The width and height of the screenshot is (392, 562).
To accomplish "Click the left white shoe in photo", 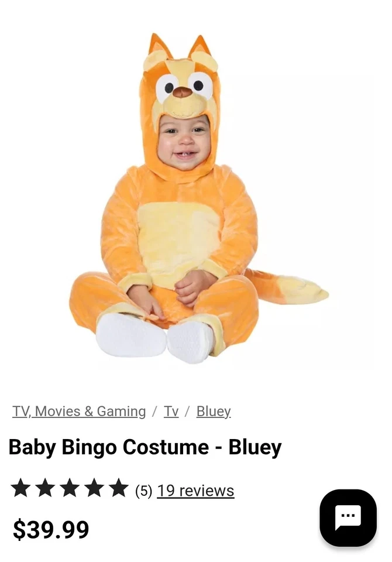I will 131,335.
